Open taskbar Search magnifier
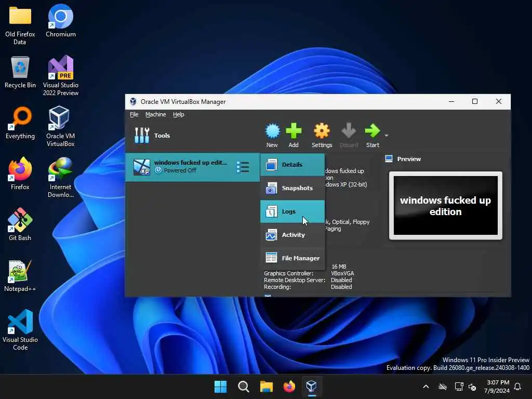This screenshot has height=399, width=532. (243, 387)
